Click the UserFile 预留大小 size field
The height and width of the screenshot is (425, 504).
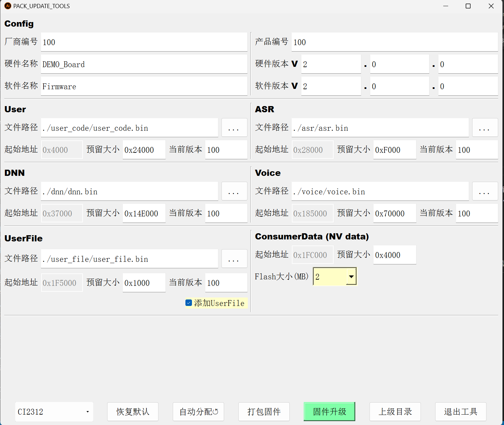click(x=144, y=283)
